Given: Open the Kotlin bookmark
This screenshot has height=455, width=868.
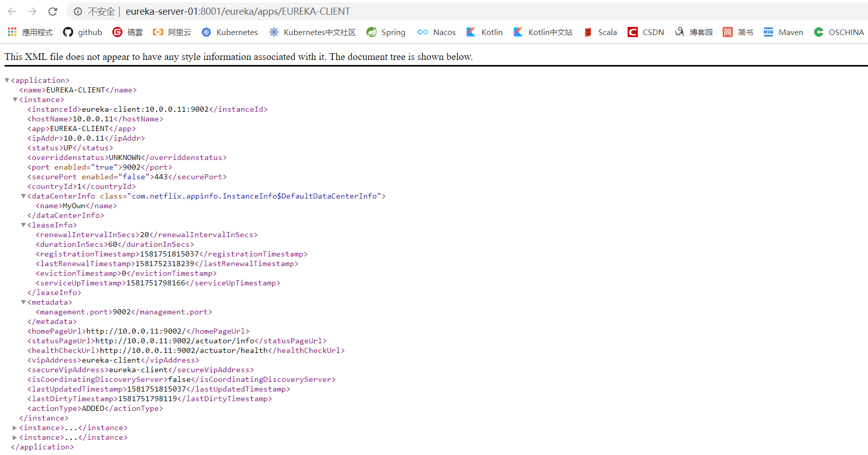Looking at the screenshot, I should pos(484,32).
